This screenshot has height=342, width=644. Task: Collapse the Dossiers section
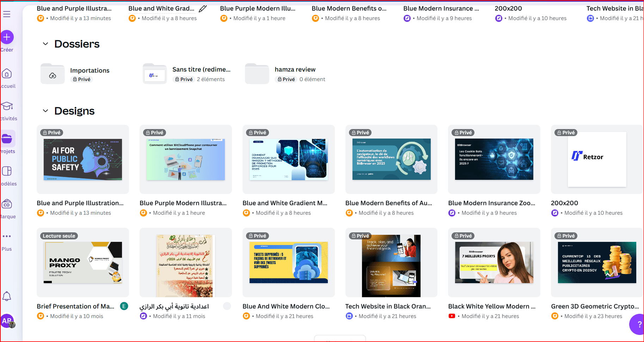(45, 44)
